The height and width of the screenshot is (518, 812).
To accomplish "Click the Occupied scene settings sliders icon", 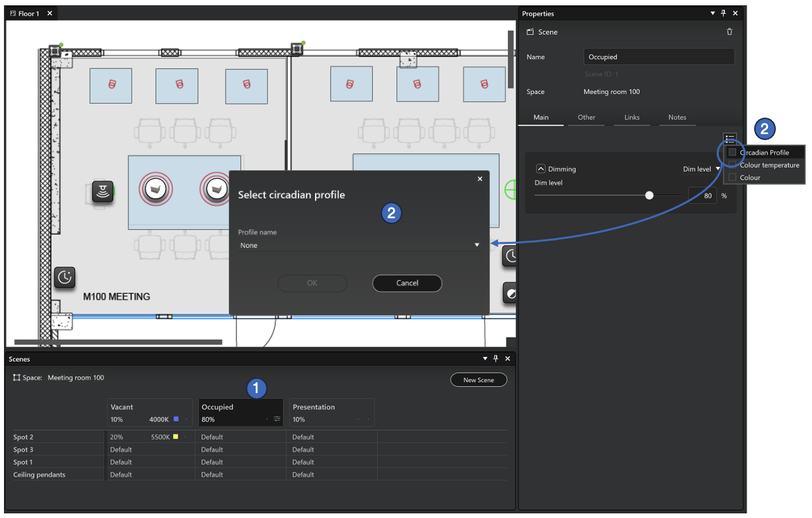I will click(277, 419).
